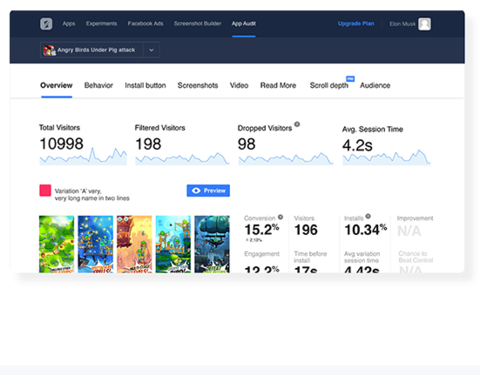Open the Elon Musk profile avatar
This screenshot has width=480, height=375.
(424, 24)
